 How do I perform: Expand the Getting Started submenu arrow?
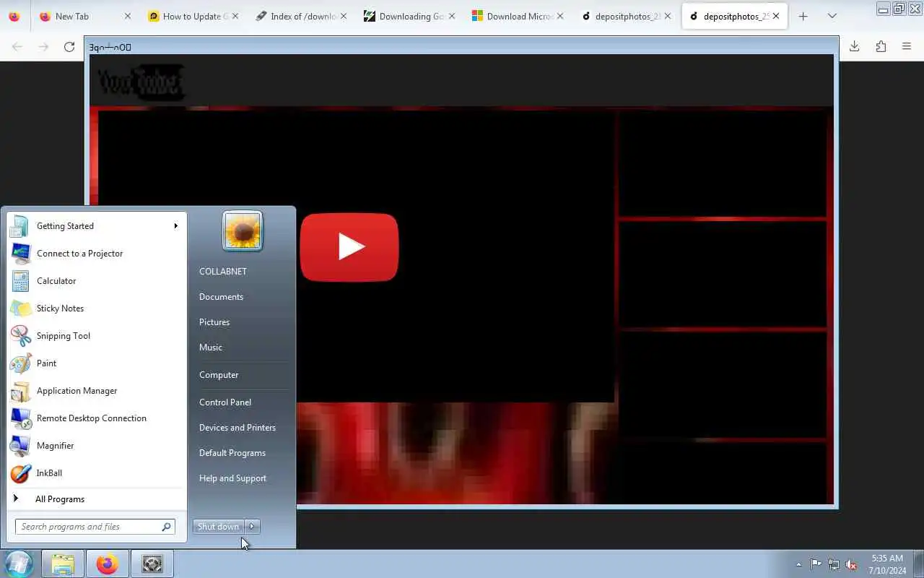175,226
